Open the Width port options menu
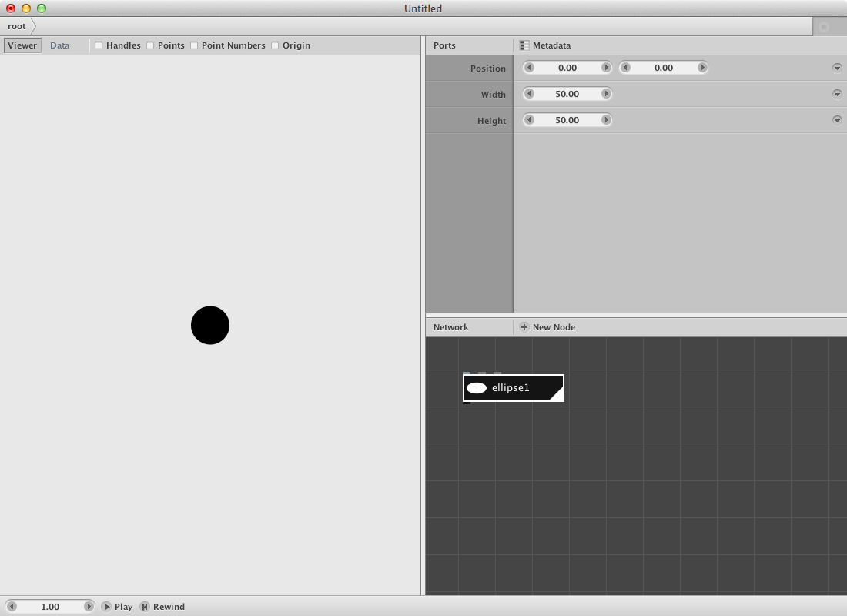This screenshot has width=847, height=616. 837,93
